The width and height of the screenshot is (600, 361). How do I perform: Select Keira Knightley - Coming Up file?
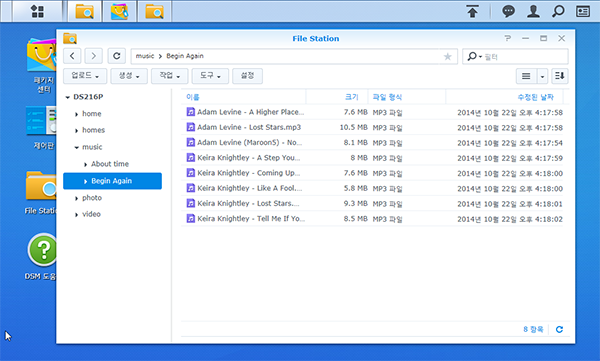point(372,173)
